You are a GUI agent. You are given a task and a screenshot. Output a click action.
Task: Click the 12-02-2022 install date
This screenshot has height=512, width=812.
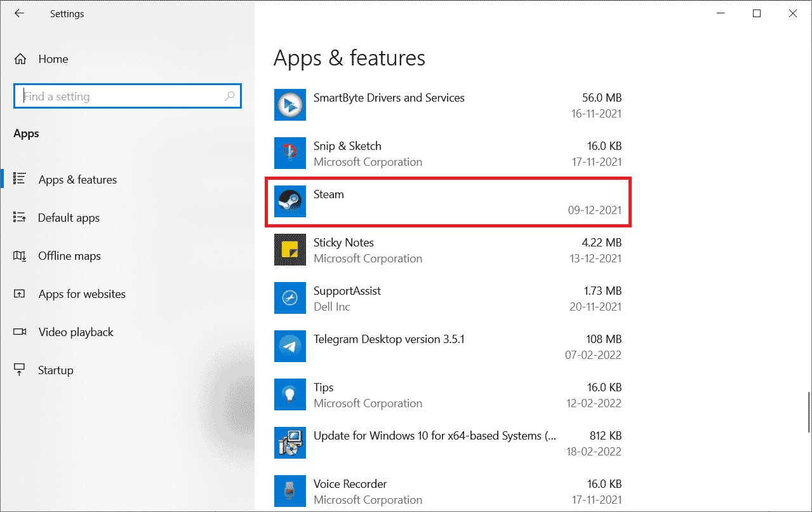pyautogui.click(x=595, y=403)
